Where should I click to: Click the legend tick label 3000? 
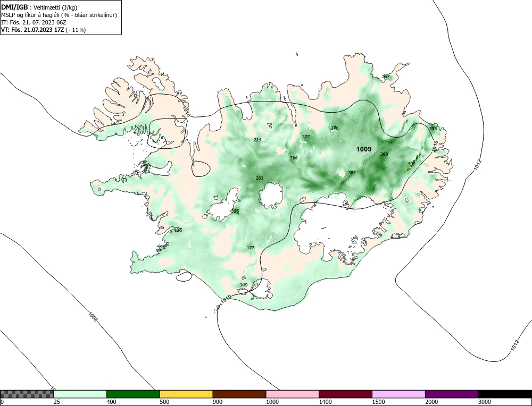485,402
